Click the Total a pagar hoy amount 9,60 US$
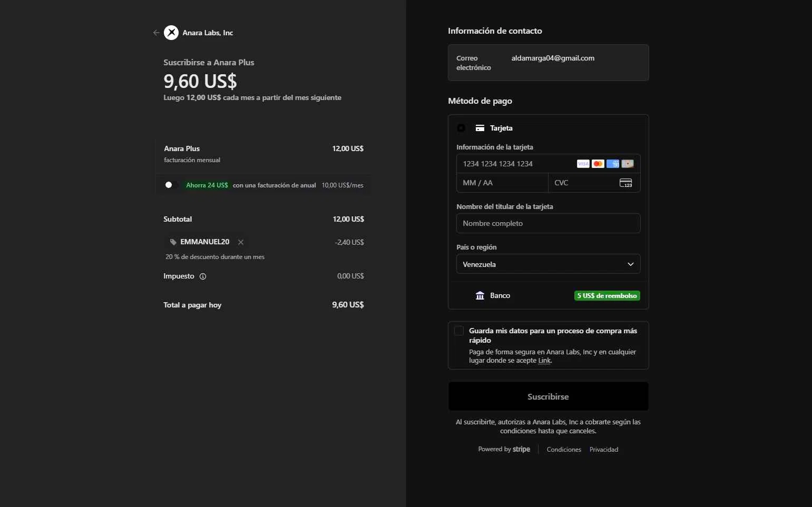This screenshot has height=507, width=812. pos(348,305)
